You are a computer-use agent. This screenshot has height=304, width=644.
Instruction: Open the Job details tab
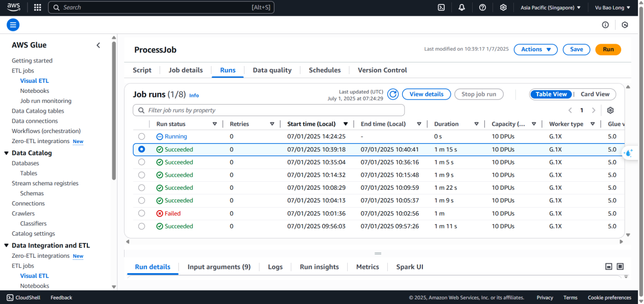(x=186, y=70)
